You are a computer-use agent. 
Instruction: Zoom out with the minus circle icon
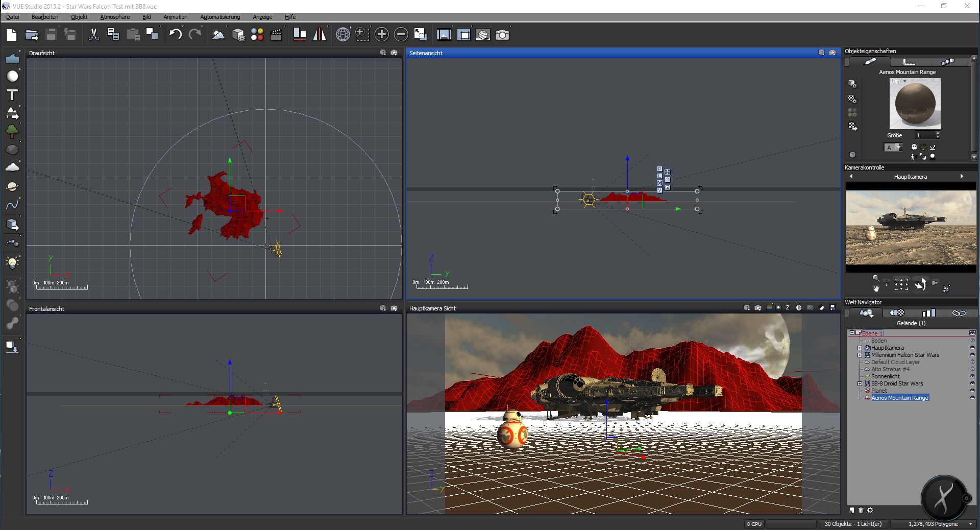click(x=401, y=35)
